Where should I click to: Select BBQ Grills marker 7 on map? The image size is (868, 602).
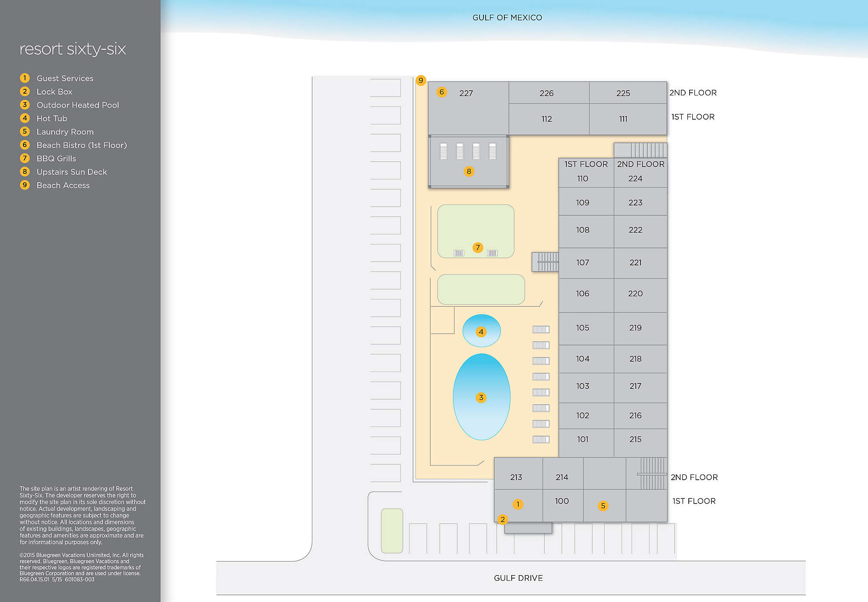coord(478,248)
